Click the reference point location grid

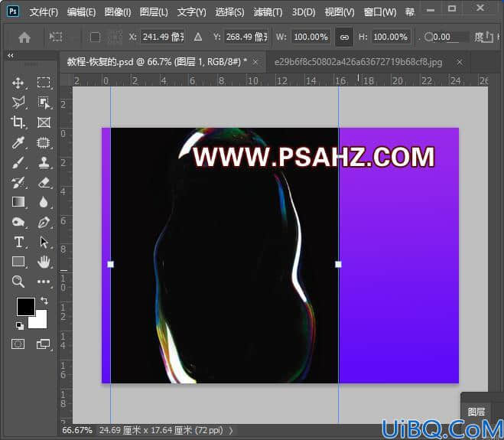tap(115, 37)
